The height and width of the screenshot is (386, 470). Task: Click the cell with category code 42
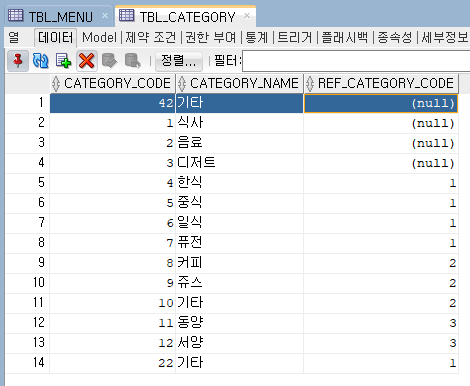click(x=113, y=103)
